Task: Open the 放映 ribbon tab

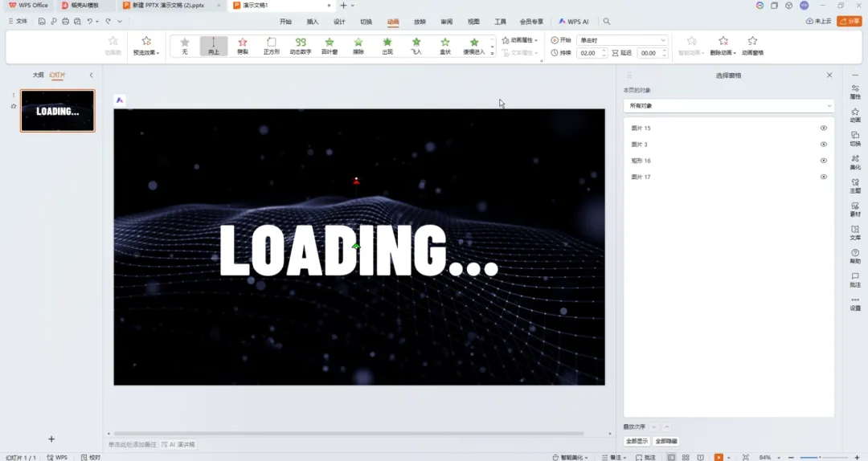Action: (420, 22)
